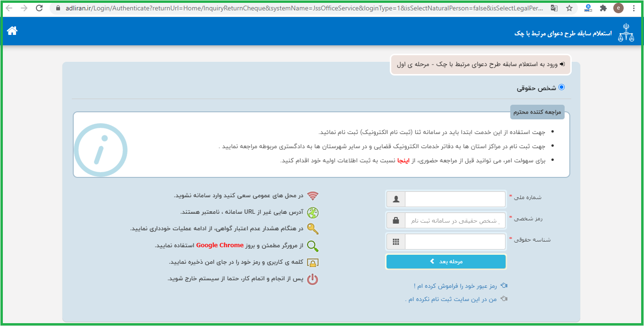644x326 pixels.
Task: Open the Chrome three-dot menu
Action: tap(634, 8)
